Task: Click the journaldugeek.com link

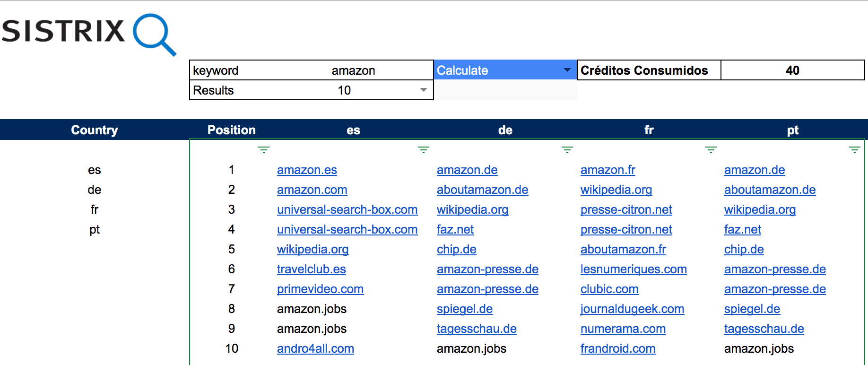Action: (x=632, y=309)
